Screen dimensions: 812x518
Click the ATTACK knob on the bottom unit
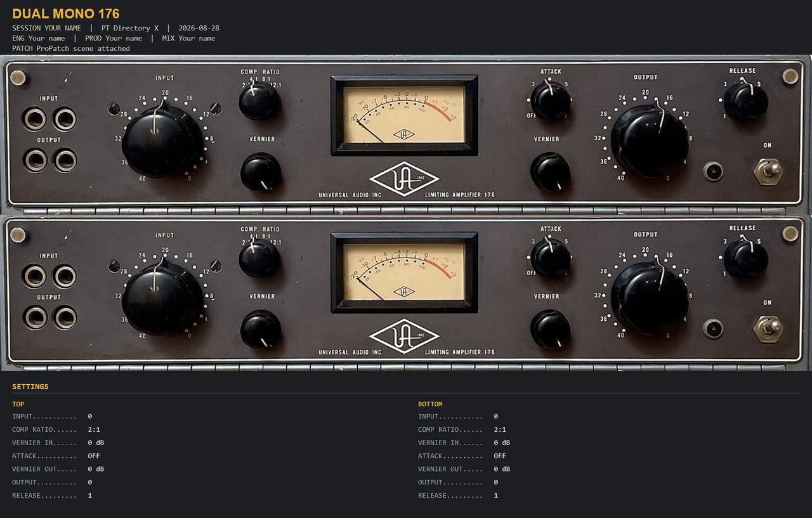550,257
